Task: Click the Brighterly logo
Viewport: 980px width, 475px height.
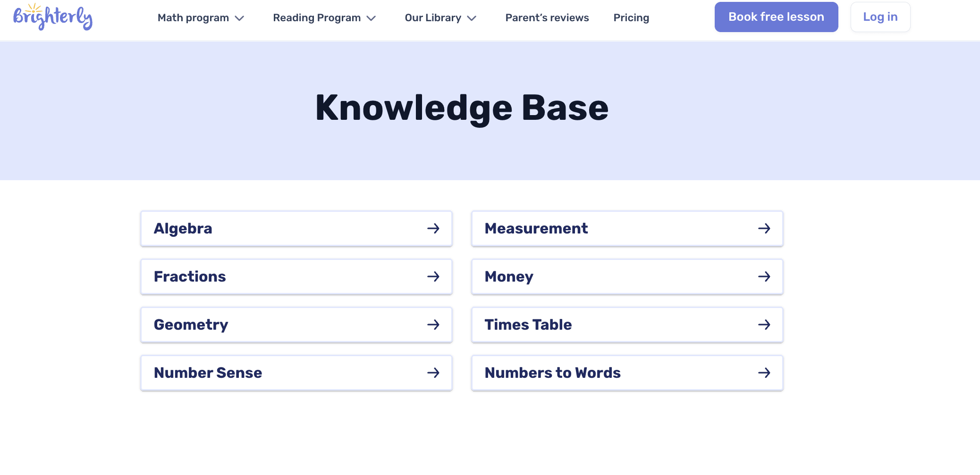Action: [53, 17]
